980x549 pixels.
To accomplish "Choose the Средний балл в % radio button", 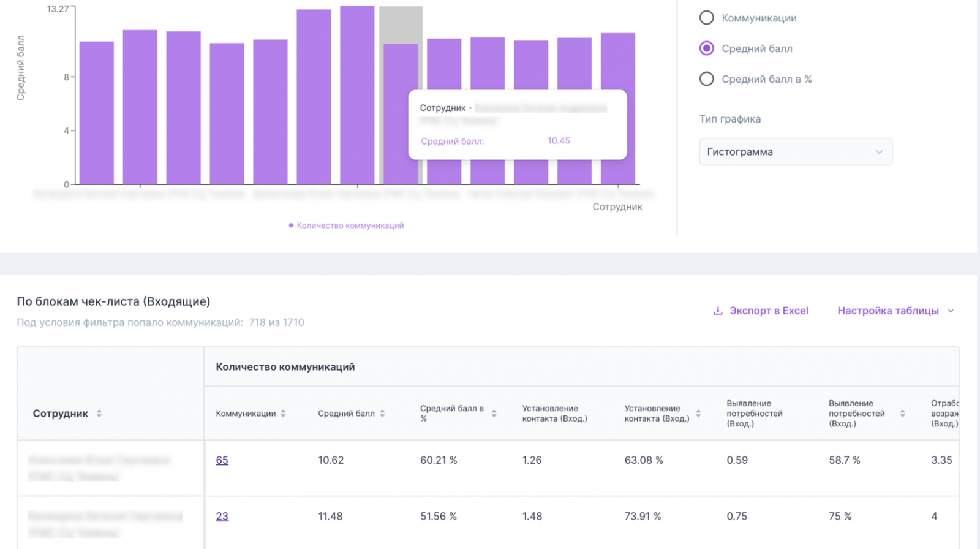I will point(707,79).
